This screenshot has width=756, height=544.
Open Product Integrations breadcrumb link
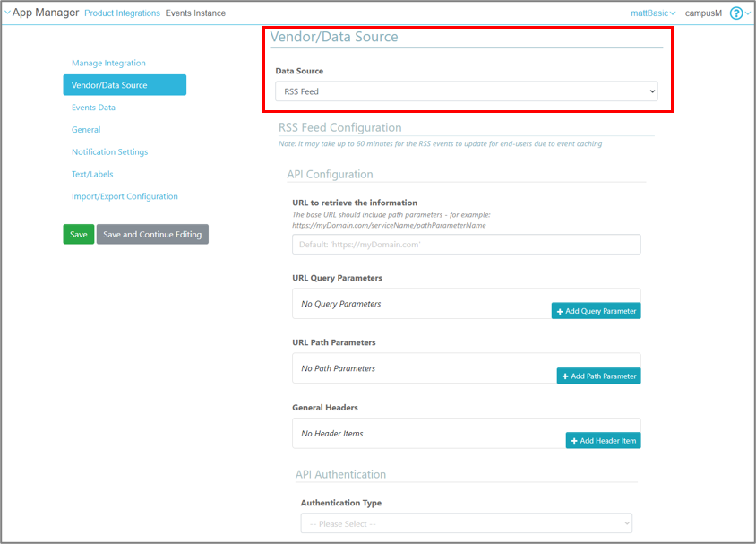(122, 13)
